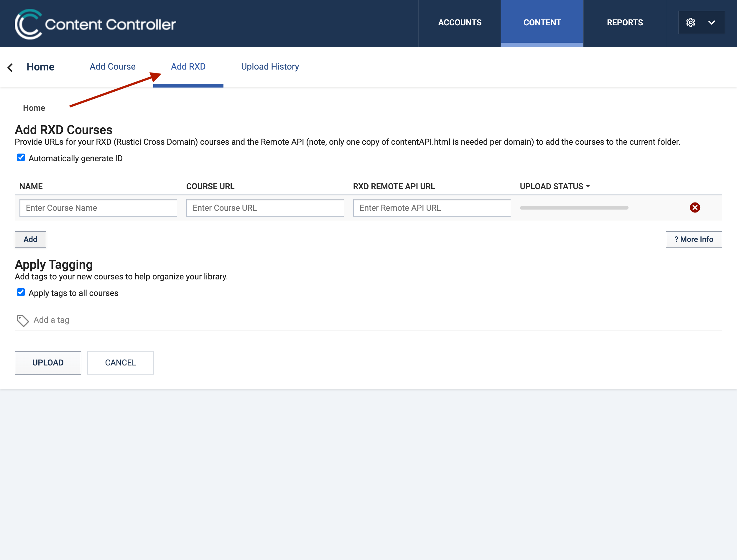The image size is (737, 560).
Task: Switch to the Add Course tab
Action: [x=112, y=67]
